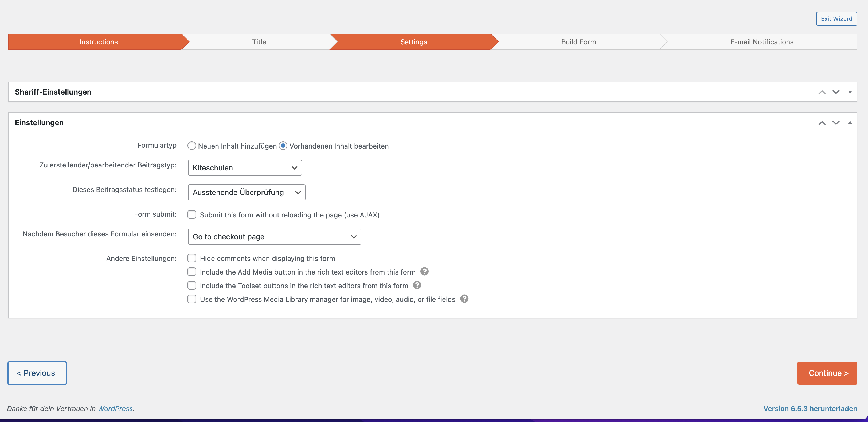Move Einstellungen panel up
Image resolution: width=868 pixels, height=422 pixels.
point(822,123)
